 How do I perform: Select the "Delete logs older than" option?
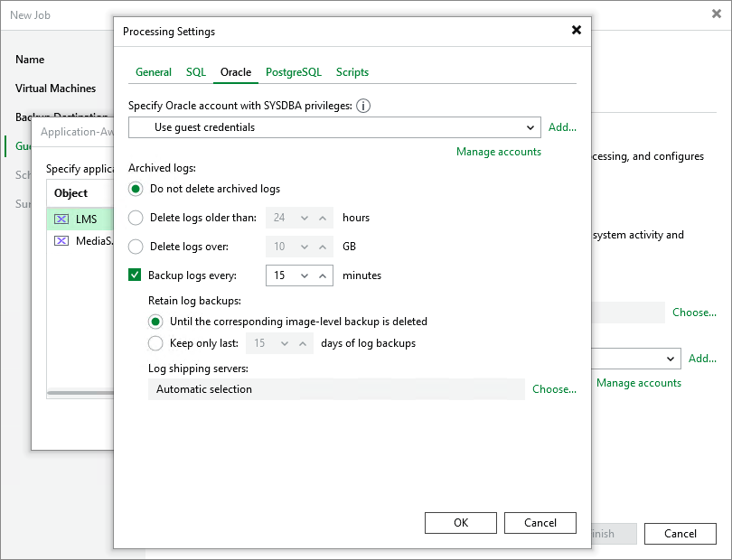(x=136, y=218)
